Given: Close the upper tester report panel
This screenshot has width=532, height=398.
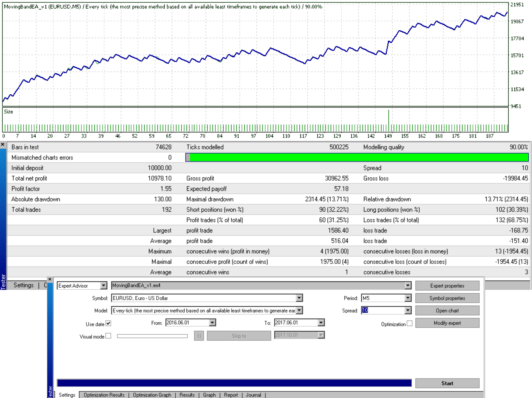Looking at the screenshot, I should point(3,144).
